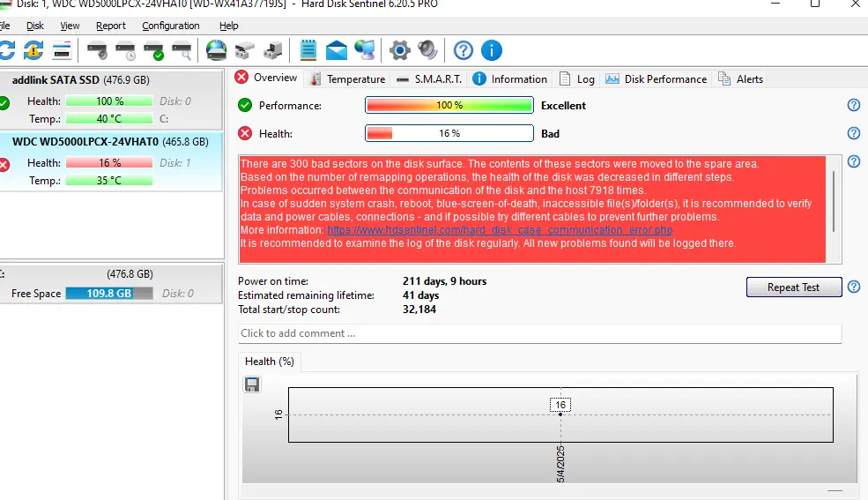Click the Repeat Test button
The width and height of the screenshot is (868, 500).
tap(794, 287)
